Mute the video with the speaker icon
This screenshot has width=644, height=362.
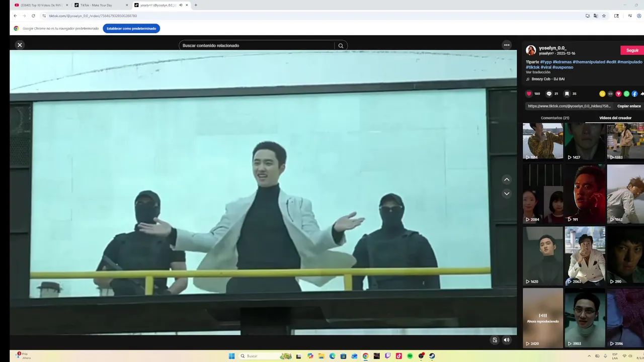pos(507,340)
